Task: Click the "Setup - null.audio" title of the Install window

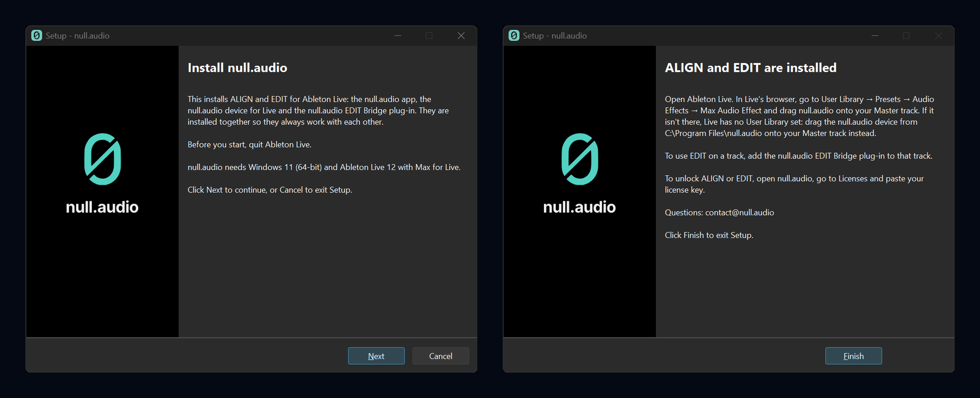Action: point(77,35)
